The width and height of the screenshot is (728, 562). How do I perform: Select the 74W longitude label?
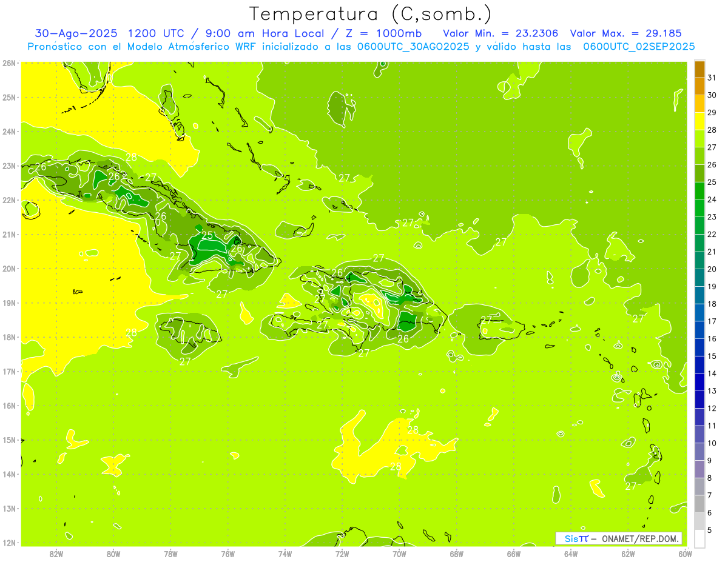point(285,554)
